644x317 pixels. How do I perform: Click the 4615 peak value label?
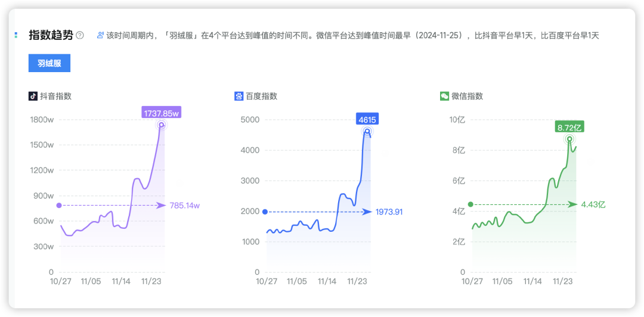[367, 119]
